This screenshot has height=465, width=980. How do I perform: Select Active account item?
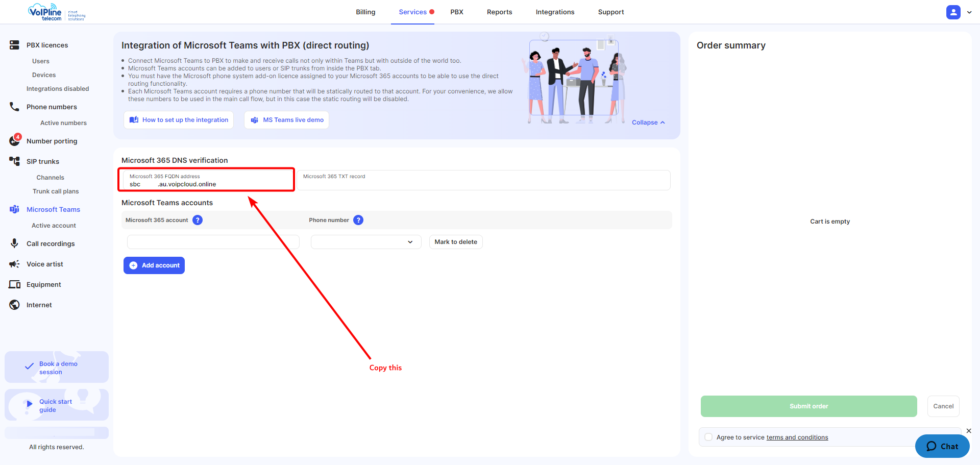[54, 225]
